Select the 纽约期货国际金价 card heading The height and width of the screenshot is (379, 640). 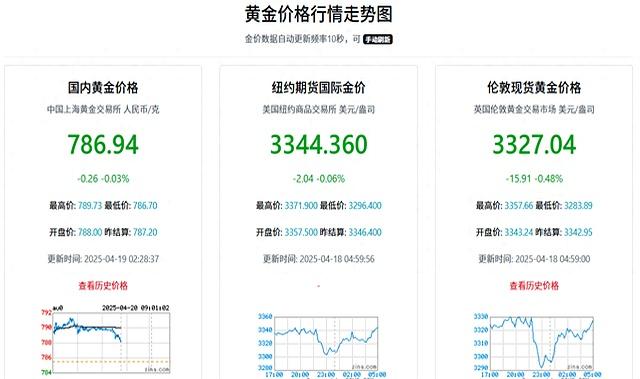tap(318, 87)
